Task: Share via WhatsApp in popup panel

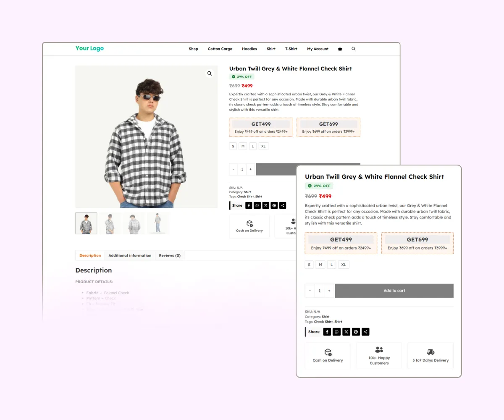Action: pos(337,332)
